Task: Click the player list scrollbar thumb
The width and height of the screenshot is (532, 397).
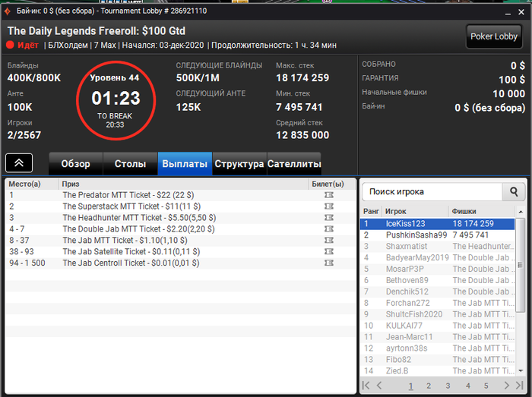Action: click(520, 265)
